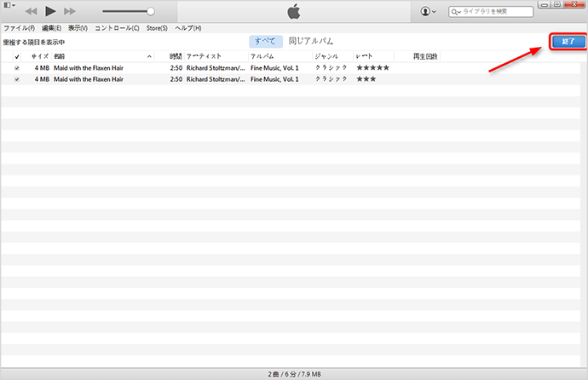Maximize the iTunes window

557,4
